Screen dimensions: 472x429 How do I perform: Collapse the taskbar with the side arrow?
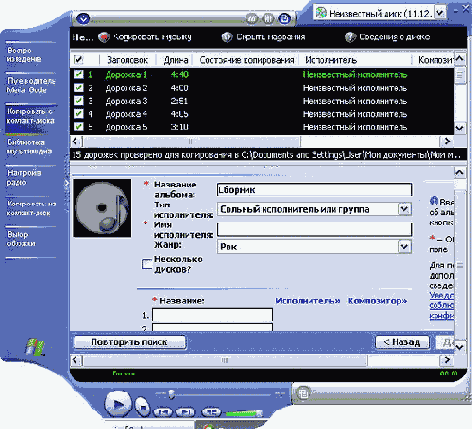point(67,183)
